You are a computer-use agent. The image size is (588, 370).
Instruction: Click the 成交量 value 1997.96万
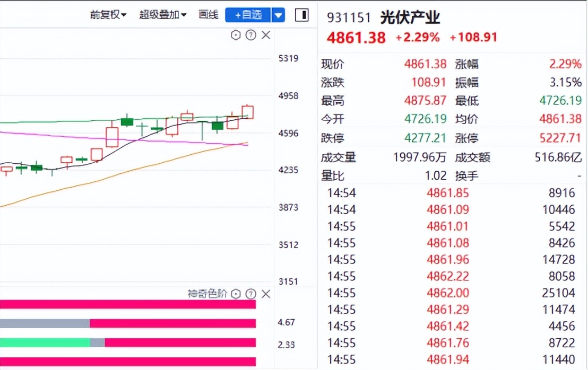tap(420, 157)
